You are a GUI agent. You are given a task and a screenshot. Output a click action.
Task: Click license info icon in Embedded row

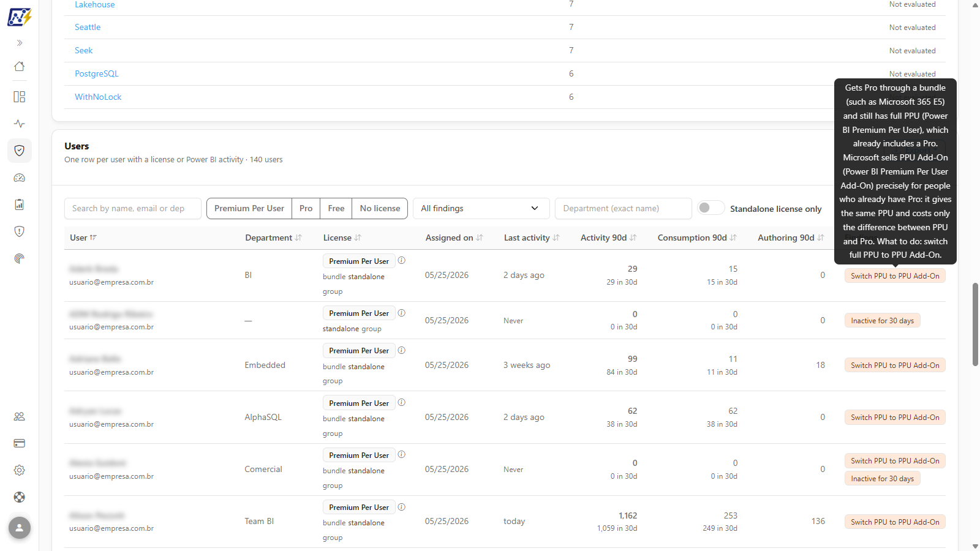pos(402,350)
